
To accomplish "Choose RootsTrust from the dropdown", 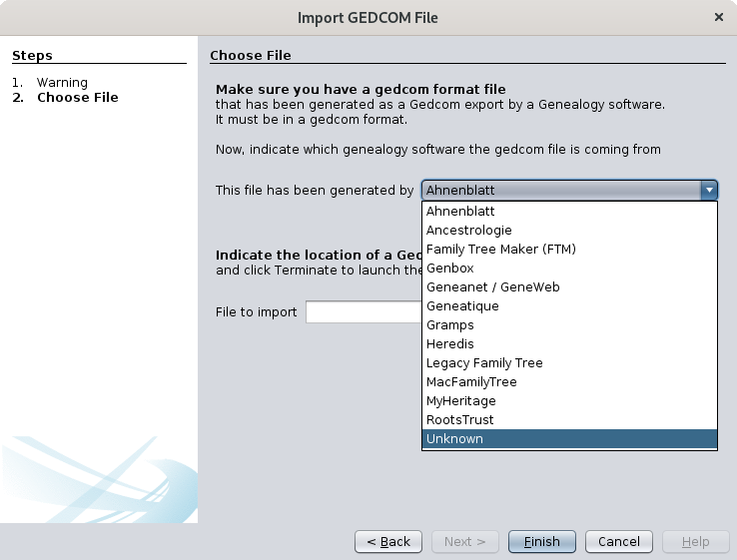I will [569, 420].
